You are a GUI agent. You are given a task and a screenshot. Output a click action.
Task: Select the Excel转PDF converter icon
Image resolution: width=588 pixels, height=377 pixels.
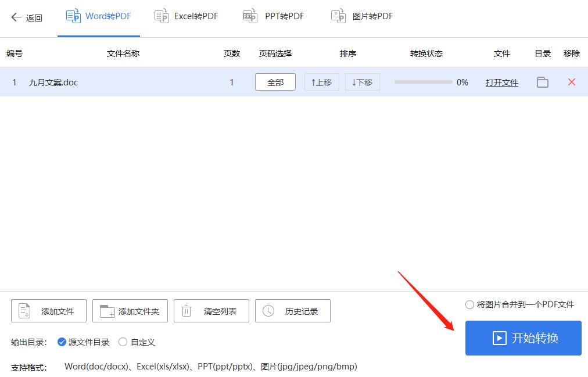(162, 16)
